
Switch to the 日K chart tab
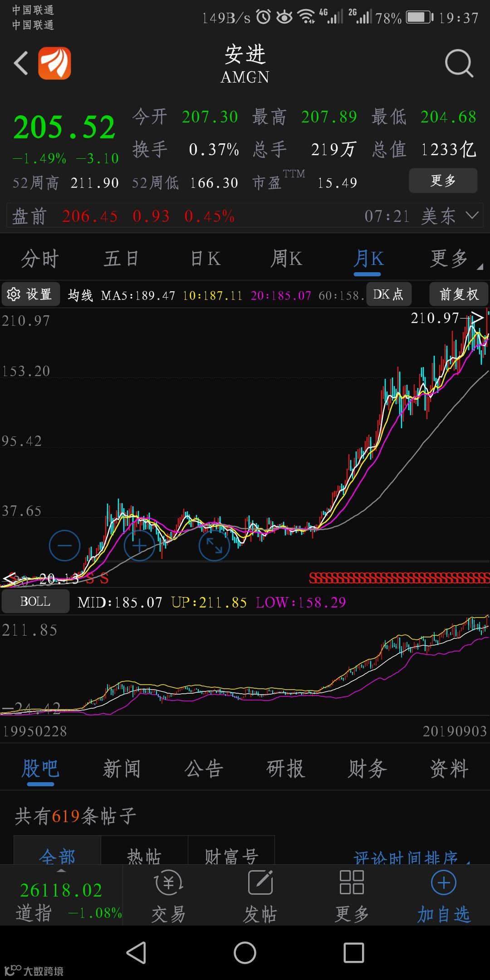pyautogui.click(x=205, y=259)
